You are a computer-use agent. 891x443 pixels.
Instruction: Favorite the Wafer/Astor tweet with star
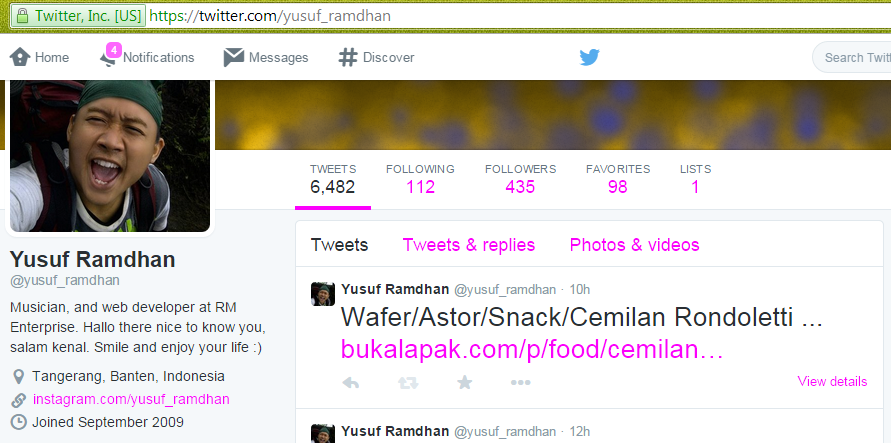(465, 382)
